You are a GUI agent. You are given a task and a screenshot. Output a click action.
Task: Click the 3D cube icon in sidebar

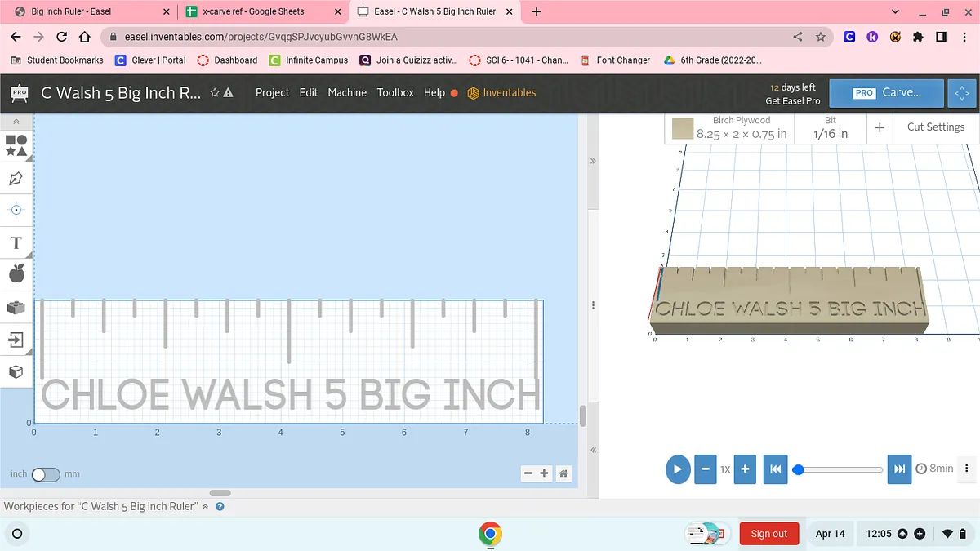click(x=16, y=371)
